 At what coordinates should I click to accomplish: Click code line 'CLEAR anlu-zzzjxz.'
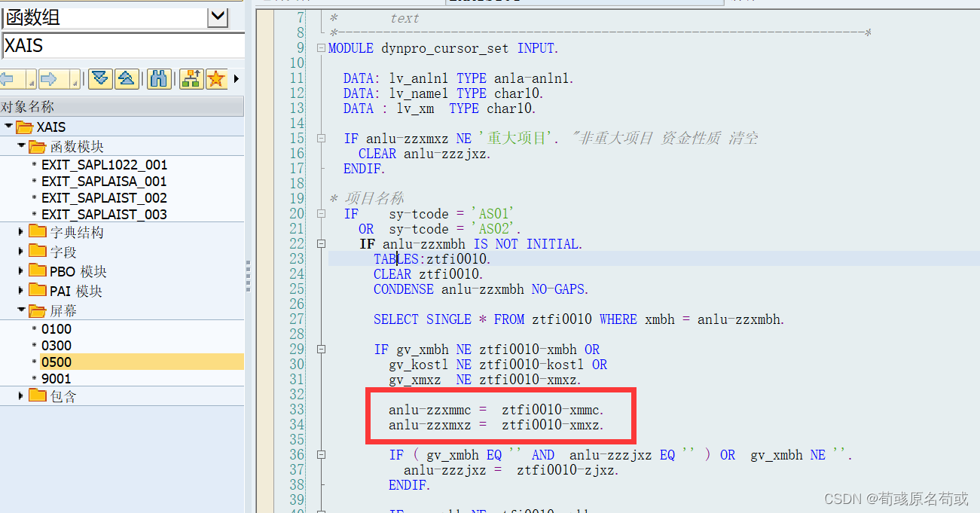coord(424,154)
